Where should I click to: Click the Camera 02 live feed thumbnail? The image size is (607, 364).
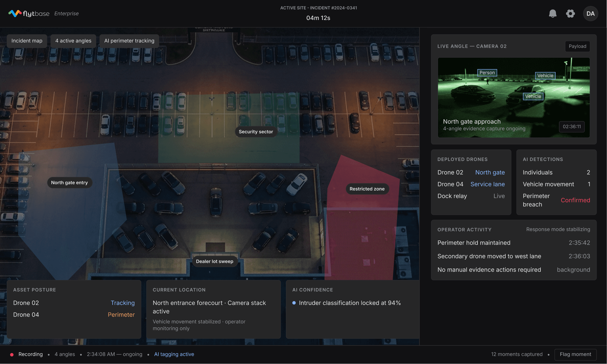513,97
